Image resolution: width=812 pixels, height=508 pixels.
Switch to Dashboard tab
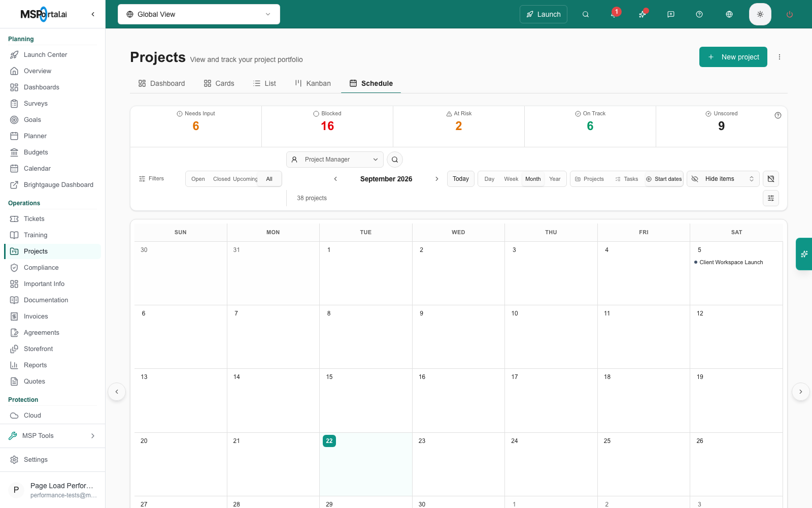(161, 83)
